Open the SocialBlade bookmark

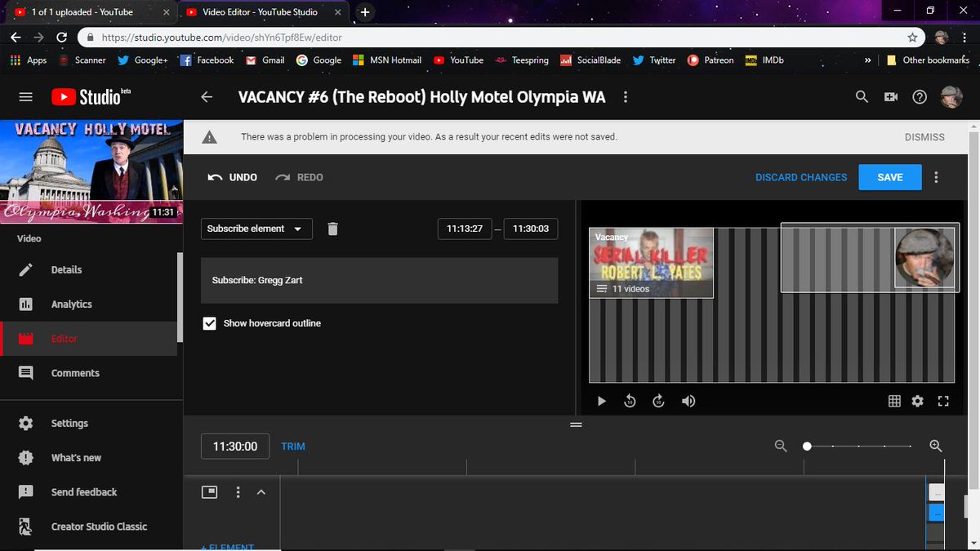590,60
